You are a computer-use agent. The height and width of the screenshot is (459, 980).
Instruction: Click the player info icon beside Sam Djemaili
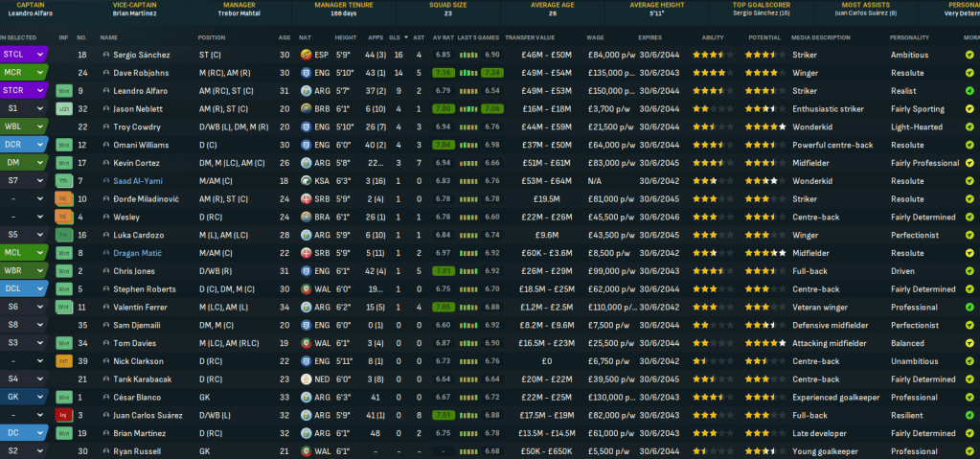[105, 325]
